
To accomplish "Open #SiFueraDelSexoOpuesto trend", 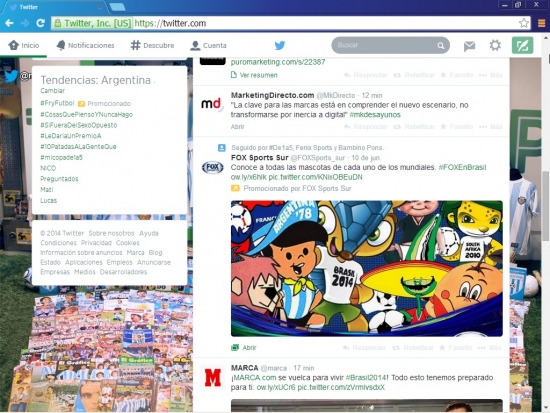I will click(x=79, y=125).
